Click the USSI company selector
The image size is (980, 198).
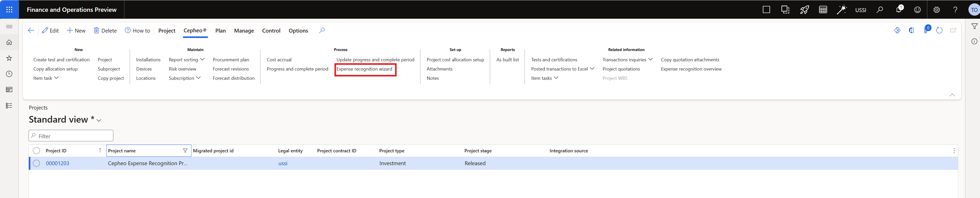pyautogui.click(x=860, y=10)
